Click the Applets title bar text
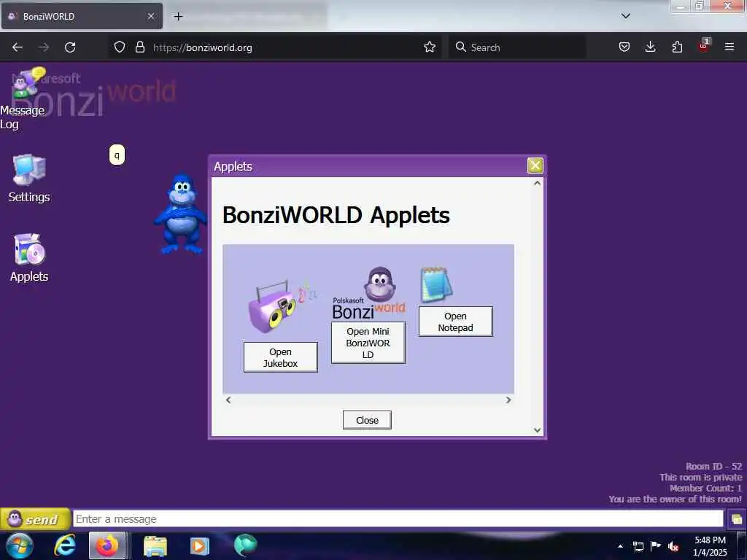This screenshot has width=747, height=560. pos(233,166)
